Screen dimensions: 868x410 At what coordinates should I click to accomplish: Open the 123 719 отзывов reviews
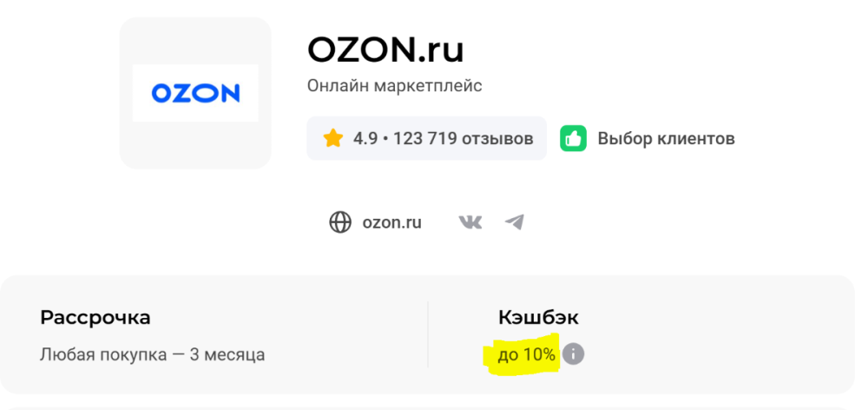coord(464,138)
